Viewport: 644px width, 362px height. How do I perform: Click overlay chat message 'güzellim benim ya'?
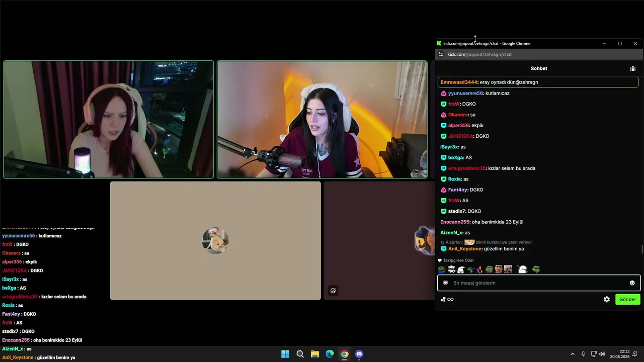56,357
